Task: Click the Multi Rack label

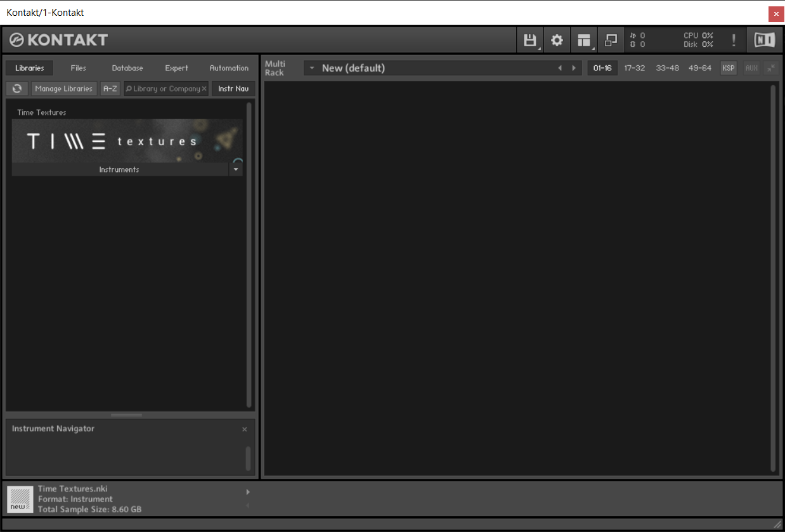Action: 275,68
